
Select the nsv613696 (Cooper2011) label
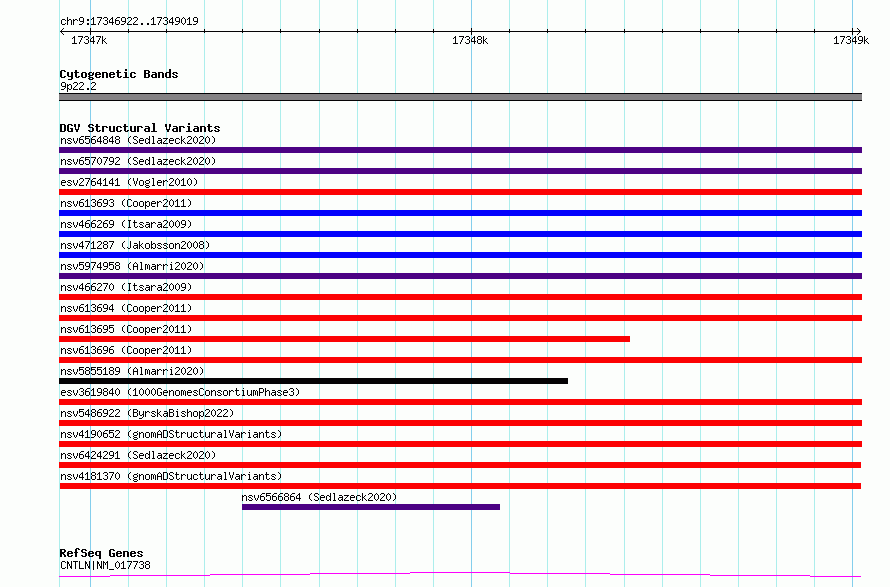pos(126,350)
